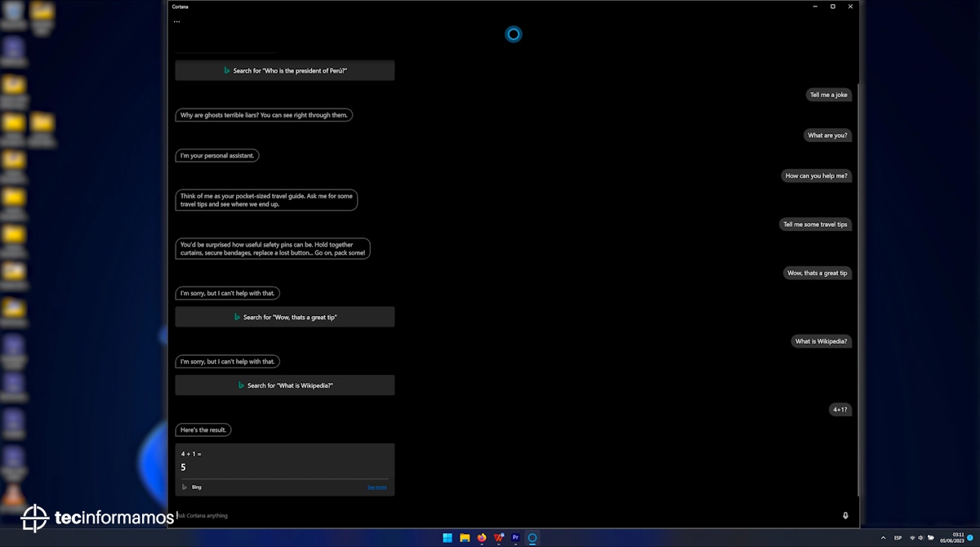Click the "How can you help me?" message

tap(817, 176)
